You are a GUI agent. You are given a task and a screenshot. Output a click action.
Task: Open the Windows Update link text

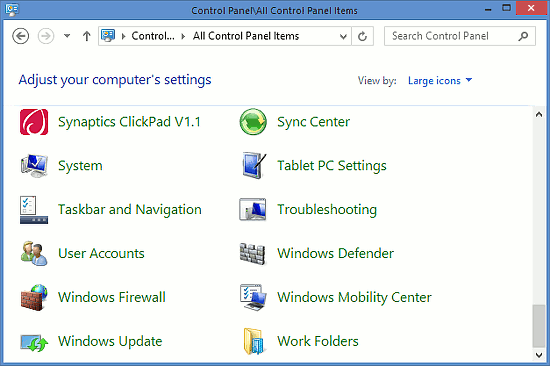click(110, 341)
